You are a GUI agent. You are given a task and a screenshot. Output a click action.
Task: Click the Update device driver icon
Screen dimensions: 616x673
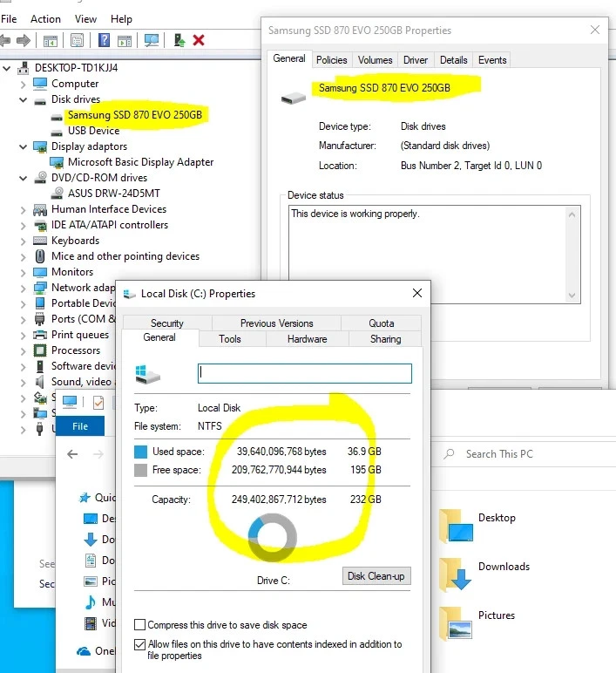tap(179, 40)
